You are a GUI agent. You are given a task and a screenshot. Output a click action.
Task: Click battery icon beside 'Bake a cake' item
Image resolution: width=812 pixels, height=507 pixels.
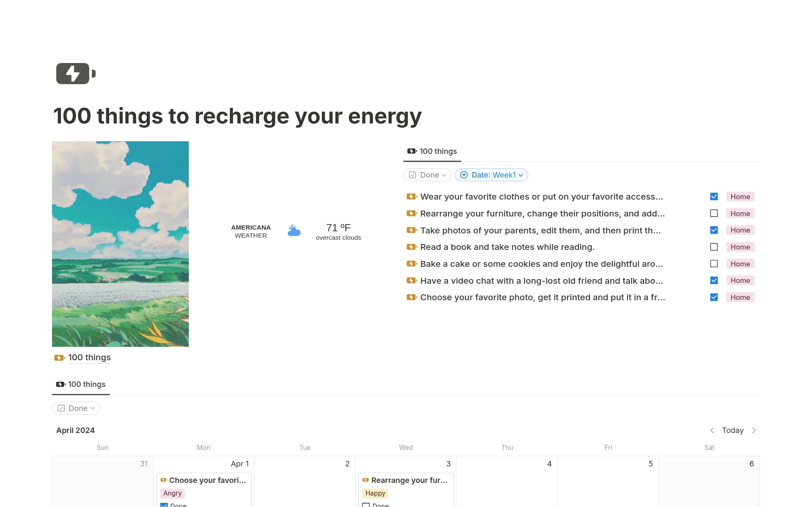[411, 264]
